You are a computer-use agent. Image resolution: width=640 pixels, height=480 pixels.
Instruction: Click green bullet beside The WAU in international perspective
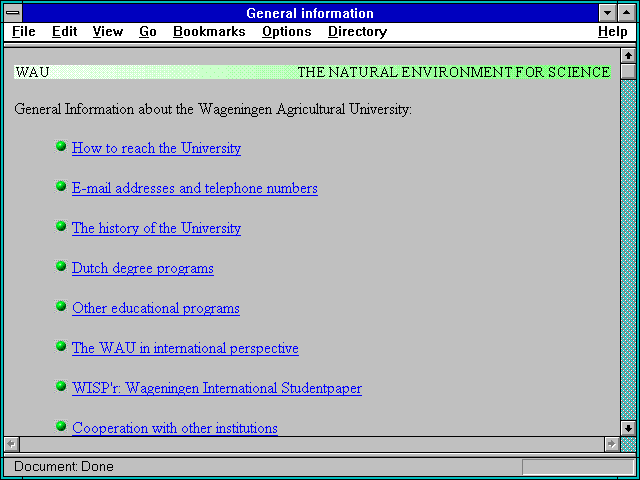(x=61, y=346)
